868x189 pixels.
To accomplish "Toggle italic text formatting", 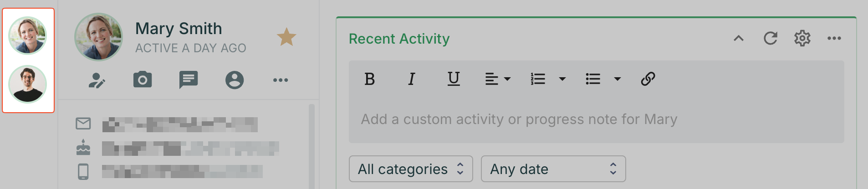I will (x=411, y=79).
